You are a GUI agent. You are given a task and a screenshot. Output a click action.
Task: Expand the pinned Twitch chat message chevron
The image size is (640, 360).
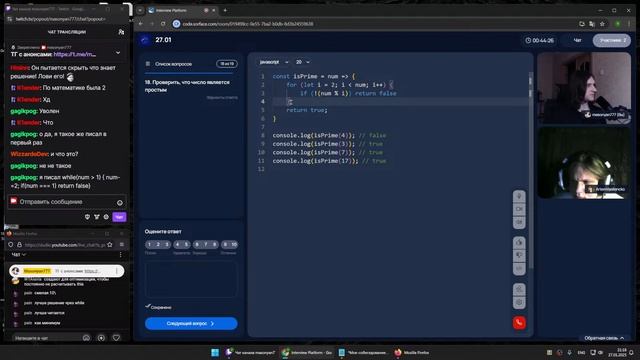pos(118,53)
